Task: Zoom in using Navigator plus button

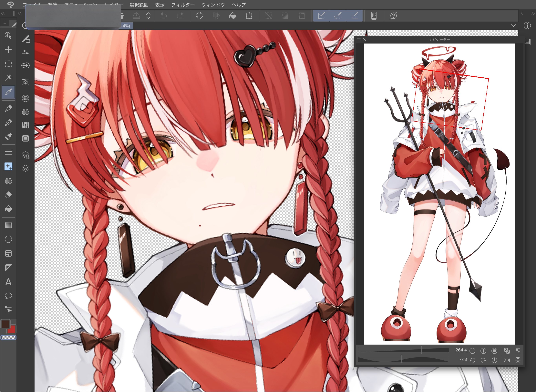Action: 483,351
